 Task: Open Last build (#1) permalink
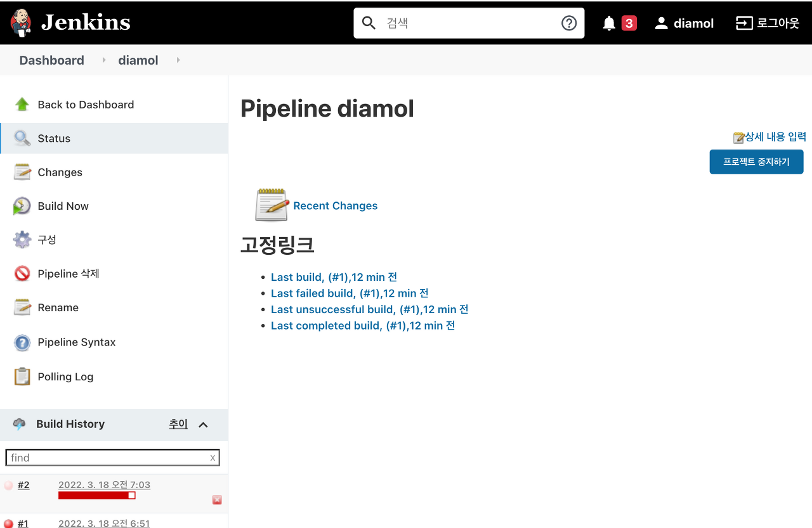[x=334, y=277]
